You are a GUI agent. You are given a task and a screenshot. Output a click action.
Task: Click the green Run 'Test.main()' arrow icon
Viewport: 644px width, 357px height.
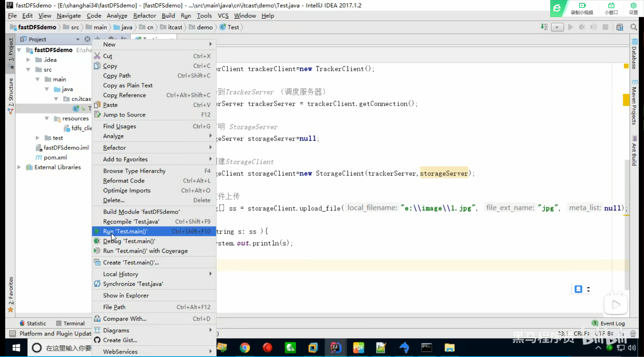click(x=97, y=231)
